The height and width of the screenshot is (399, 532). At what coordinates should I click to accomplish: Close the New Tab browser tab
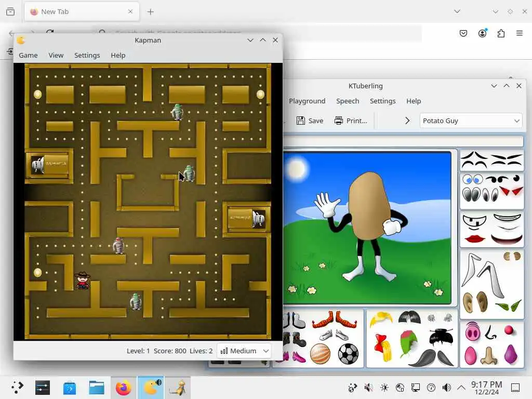coord(130,11)
